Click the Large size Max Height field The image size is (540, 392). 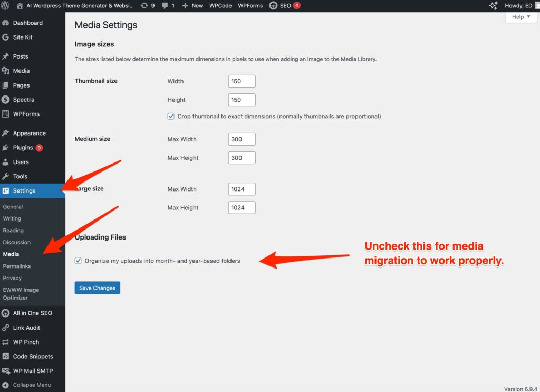pyautogui.click(x=242, y=208)
